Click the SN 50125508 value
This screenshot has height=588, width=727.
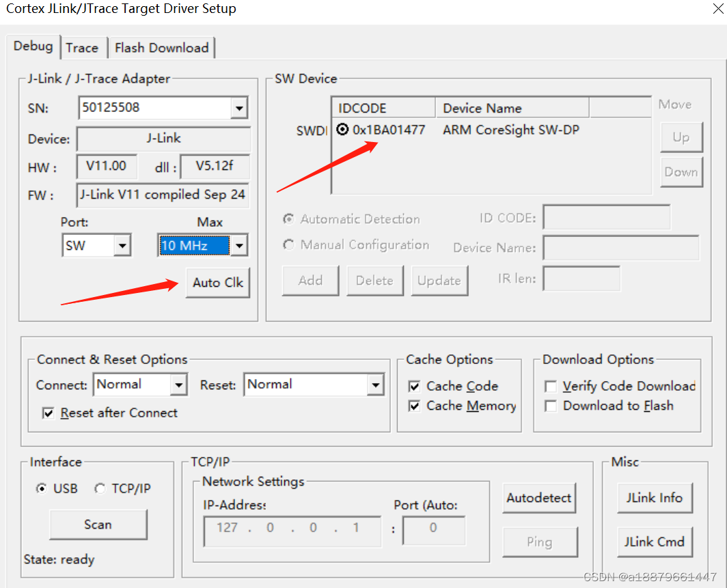[x=111, y=107]
